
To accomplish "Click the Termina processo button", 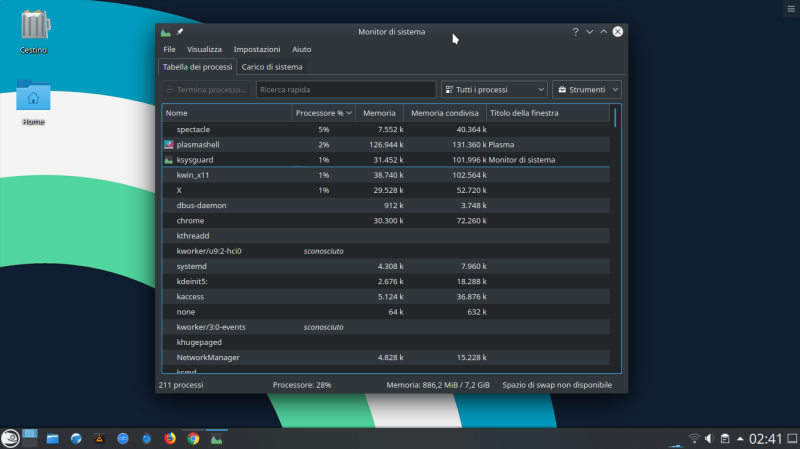I will (x=206, y=89).
